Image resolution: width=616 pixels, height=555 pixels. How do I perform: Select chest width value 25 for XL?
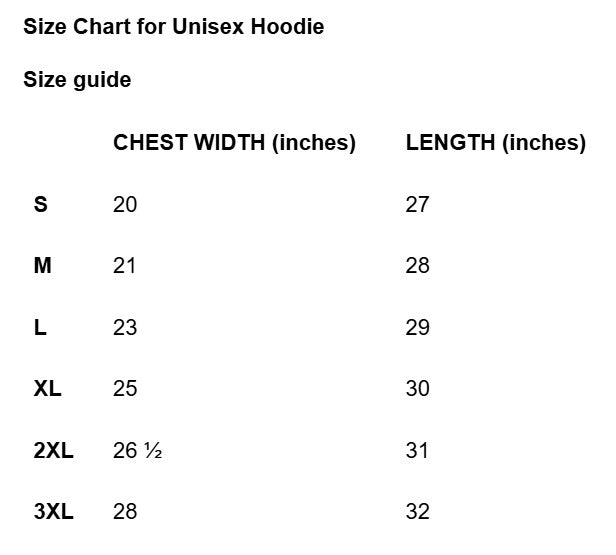(125, 389)
